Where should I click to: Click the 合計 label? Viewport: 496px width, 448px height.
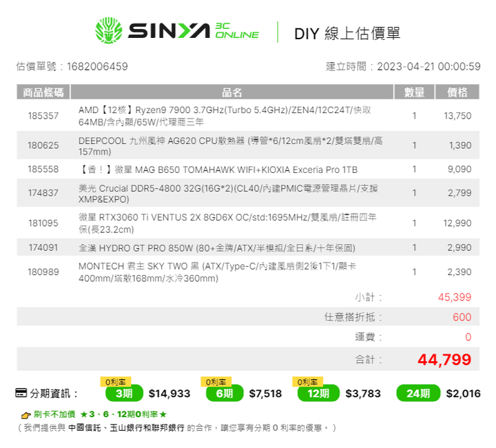pos(369,359)
